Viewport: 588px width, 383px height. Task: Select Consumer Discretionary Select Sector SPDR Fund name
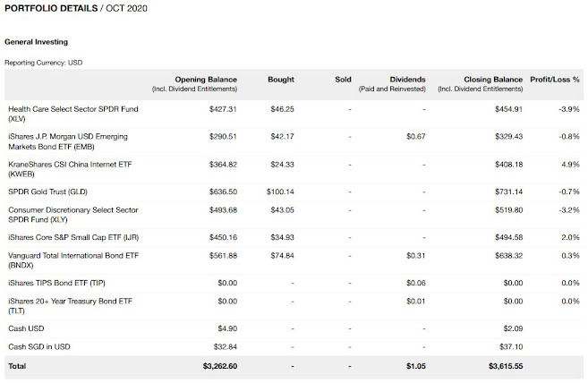tap(73, 215)
